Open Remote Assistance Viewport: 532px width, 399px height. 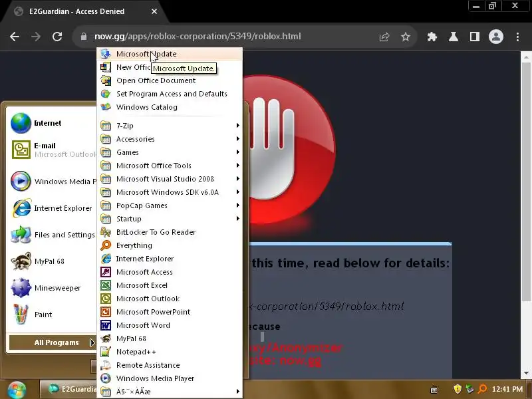pos(170,365)
